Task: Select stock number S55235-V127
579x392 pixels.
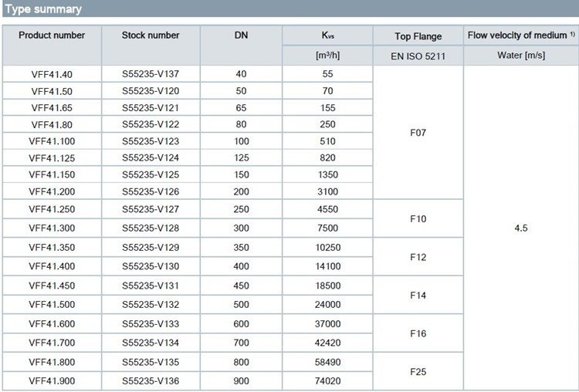Action: [151, 209]
